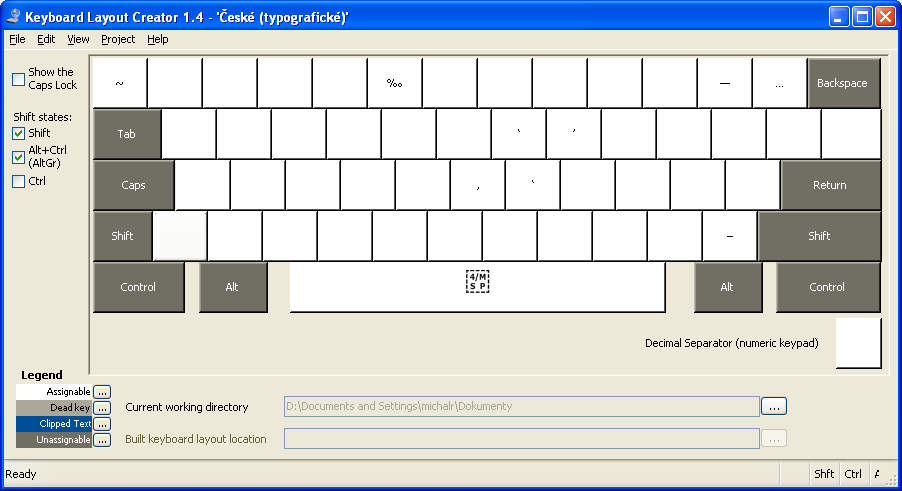Click the application icon in title bar
Screen dimensions: 902x491
coord(13,17)
